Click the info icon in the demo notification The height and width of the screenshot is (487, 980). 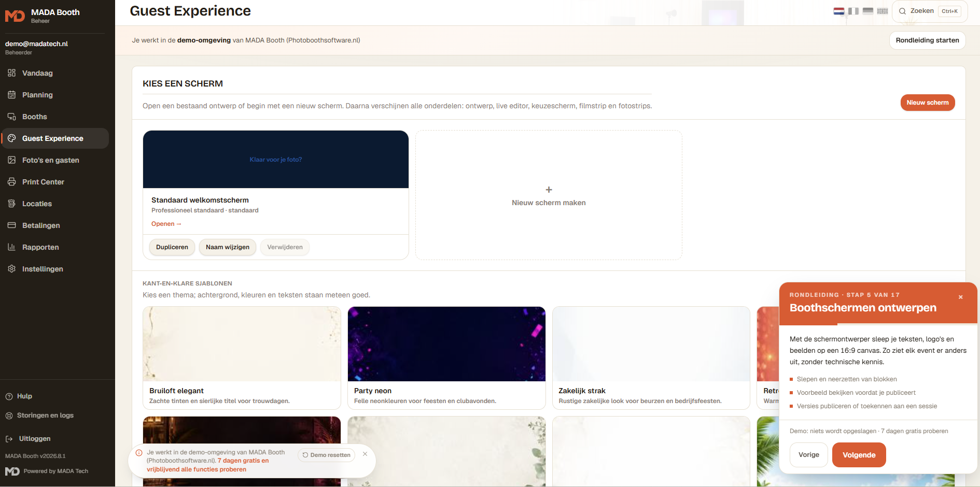139,453
